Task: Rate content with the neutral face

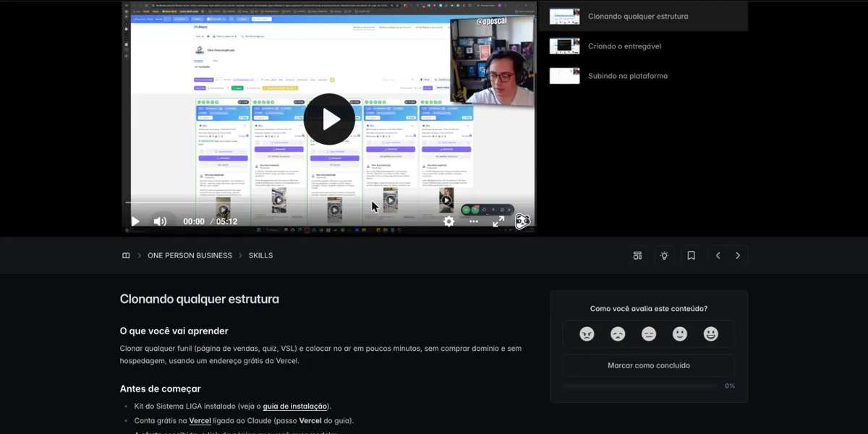Action: tap(649, 334)
